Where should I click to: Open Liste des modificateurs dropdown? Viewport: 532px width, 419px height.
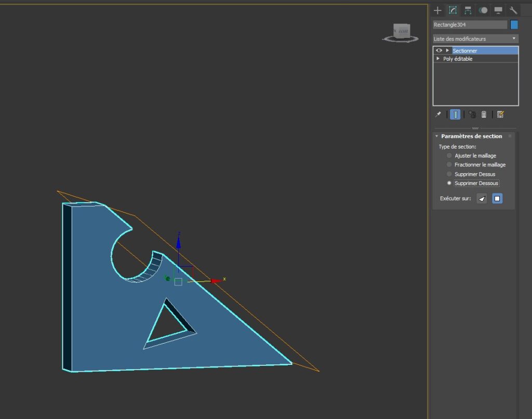[475, 39]
